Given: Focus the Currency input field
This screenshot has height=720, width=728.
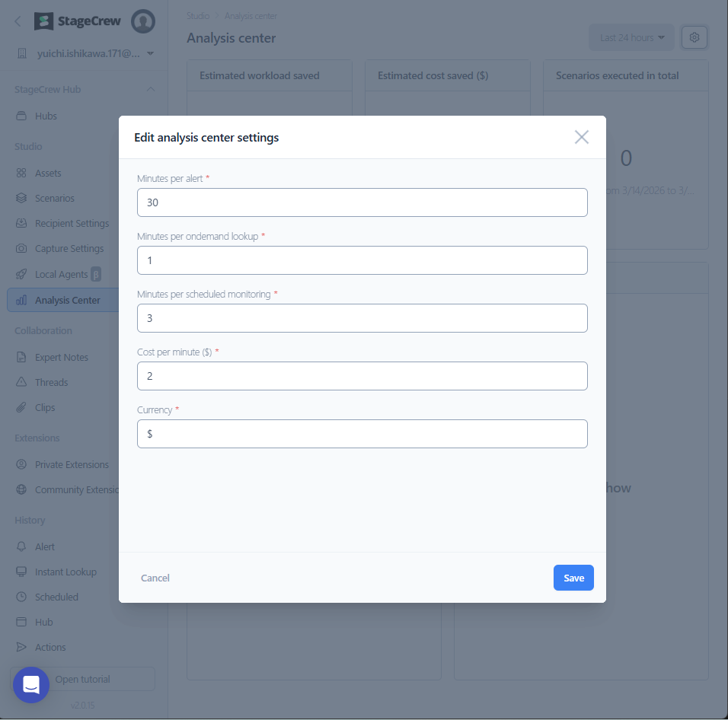Looking at the screenshot, I should point(362,434).
